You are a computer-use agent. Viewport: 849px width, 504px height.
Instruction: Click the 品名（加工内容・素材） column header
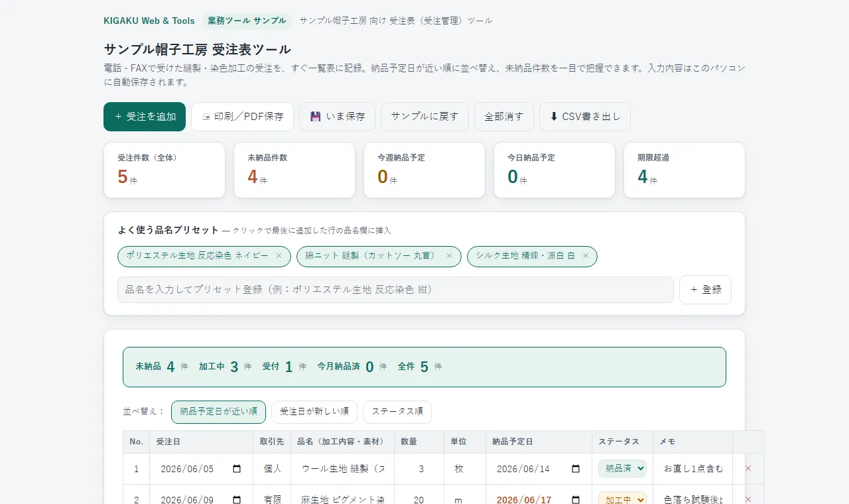pos(342,442)
